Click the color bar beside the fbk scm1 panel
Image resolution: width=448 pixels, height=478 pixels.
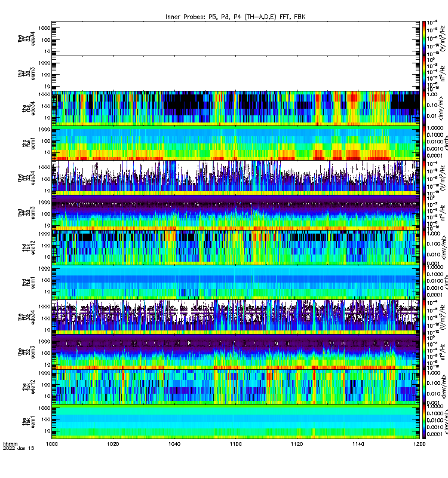coord(424,422)
